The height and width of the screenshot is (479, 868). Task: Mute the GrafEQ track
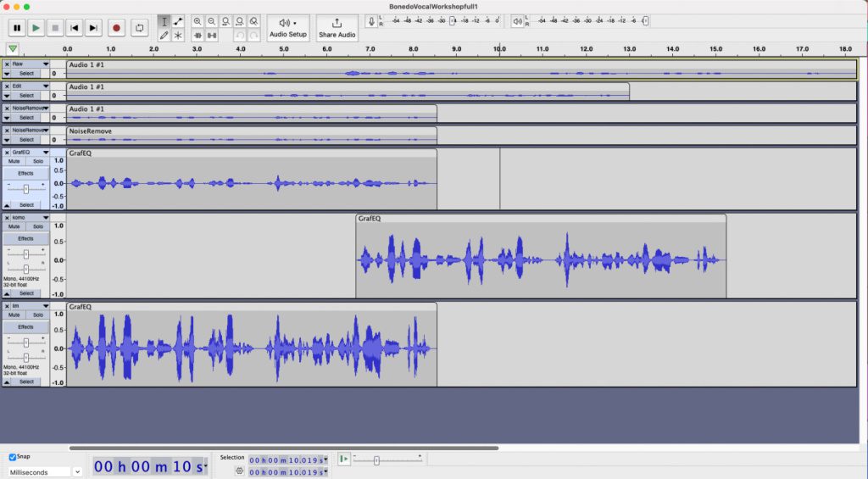coord(14,161)
